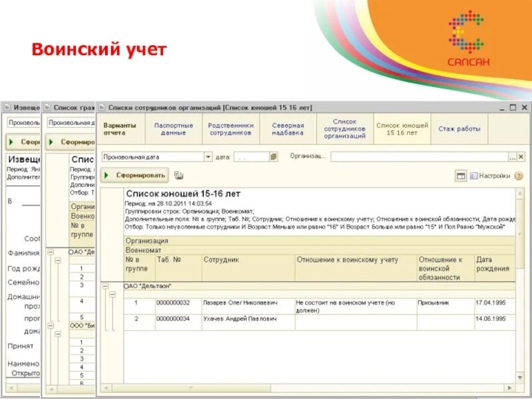Click birth date 17.04.1995
Viewport: 532px width, 399px height.
(x=495, y=307)
